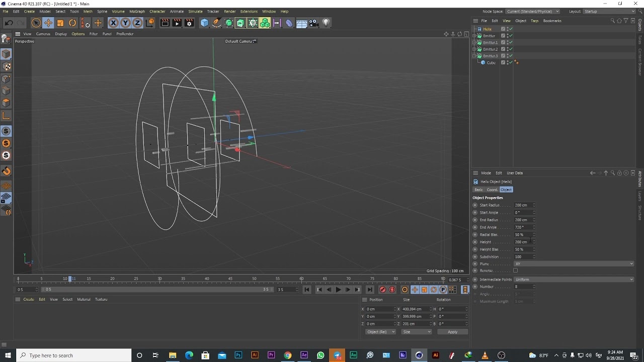Toggle the Y axis lock
644x362 pixels.
[x=125, y=23]
